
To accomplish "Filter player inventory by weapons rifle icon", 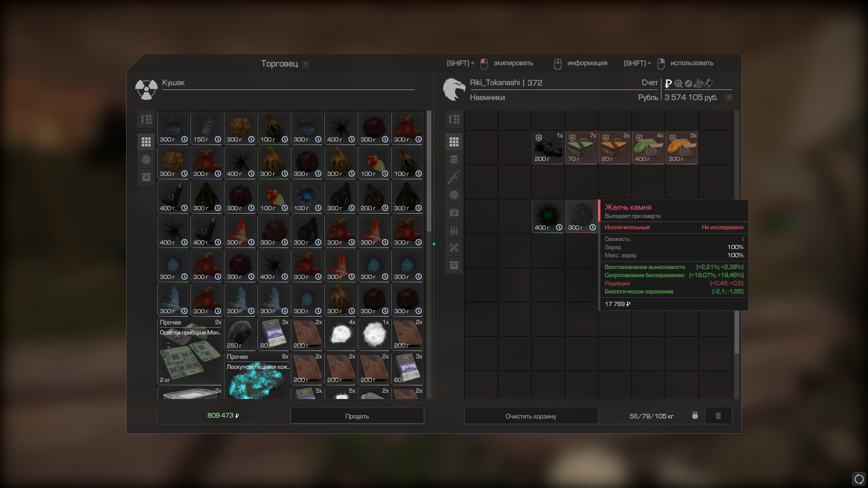I will click(454, 177).
